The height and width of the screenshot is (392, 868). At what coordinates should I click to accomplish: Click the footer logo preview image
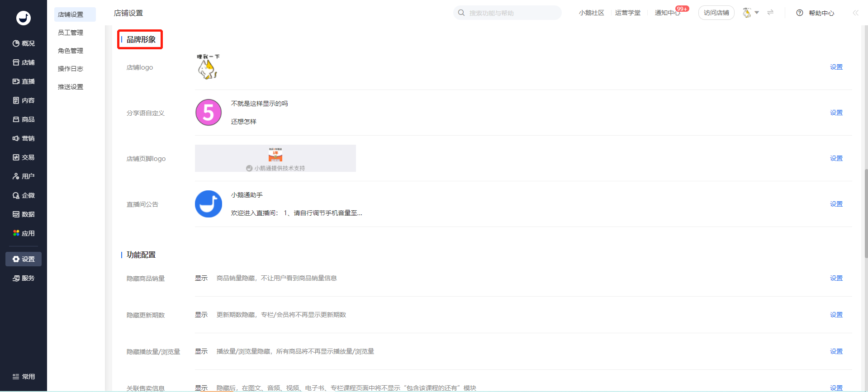(275, 158)
